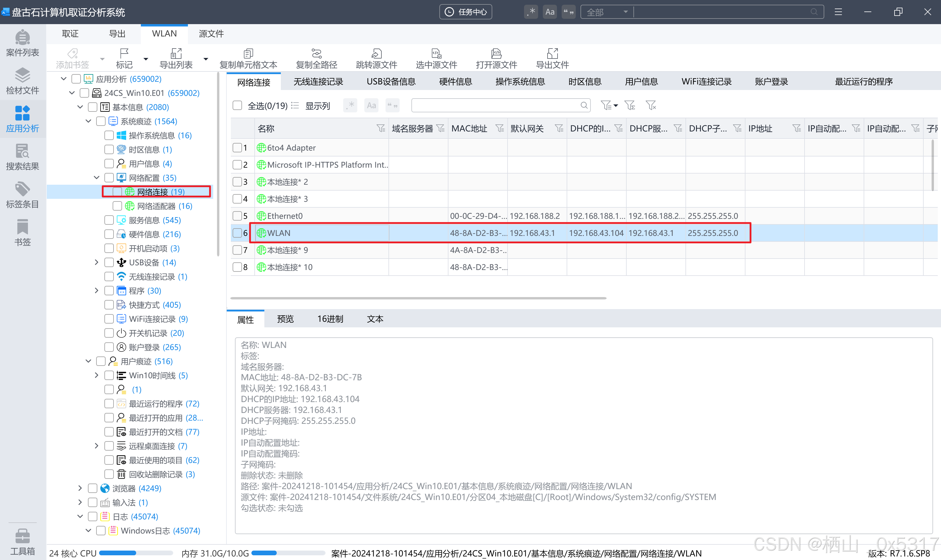
Task: Click the 任务中心 button
Action: [x=466, y=12]
